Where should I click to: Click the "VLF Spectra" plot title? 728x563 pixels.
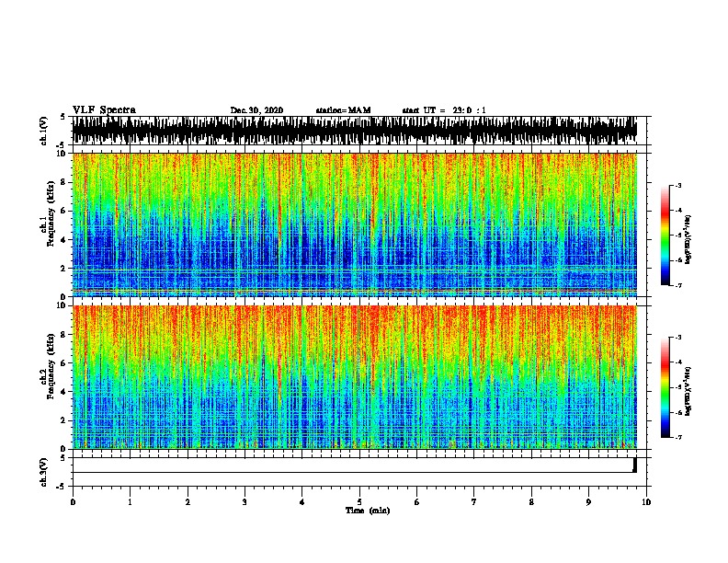click(104, 110)
